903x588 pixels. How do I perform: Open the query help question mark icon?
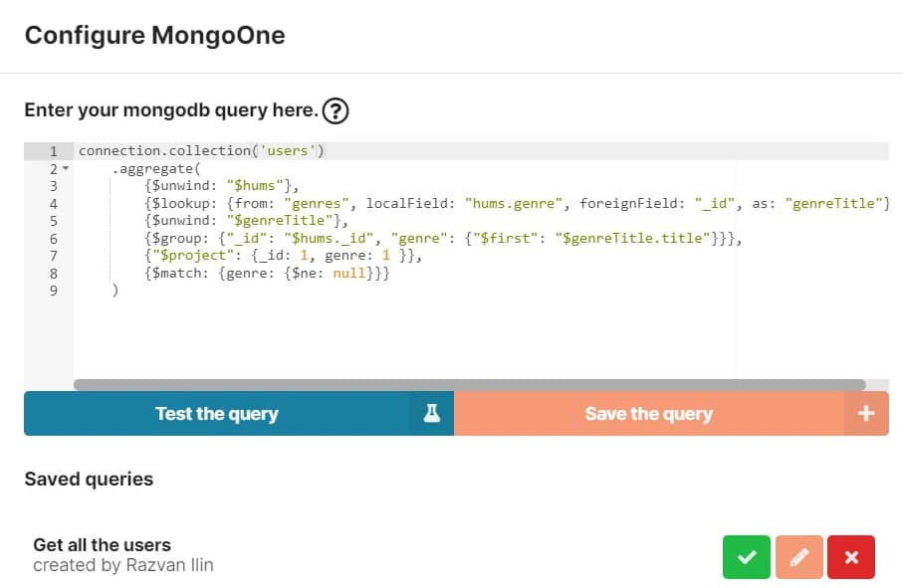click(x=336, y=110)
